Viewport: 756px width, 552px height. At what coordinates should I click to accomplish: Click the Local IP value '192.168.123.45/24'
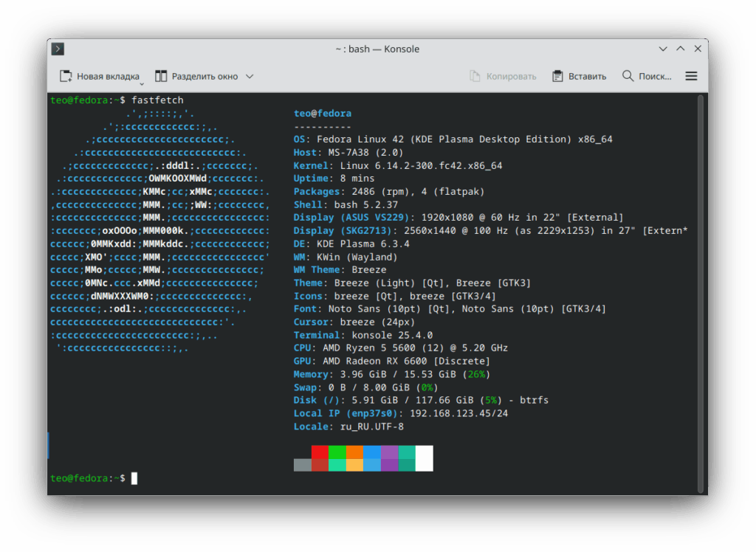(x=458, y=413)
